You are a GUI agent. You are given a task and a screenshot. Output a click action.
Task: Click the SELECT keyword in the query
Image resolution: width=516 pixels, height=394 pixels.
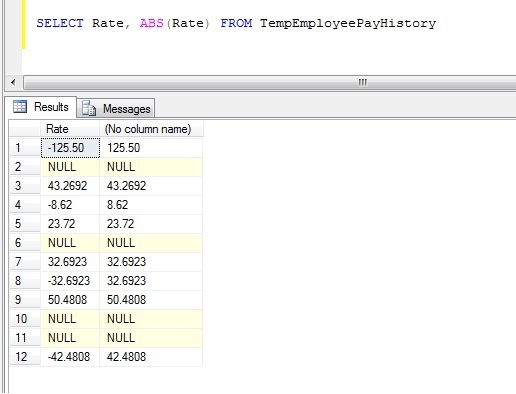60,23
